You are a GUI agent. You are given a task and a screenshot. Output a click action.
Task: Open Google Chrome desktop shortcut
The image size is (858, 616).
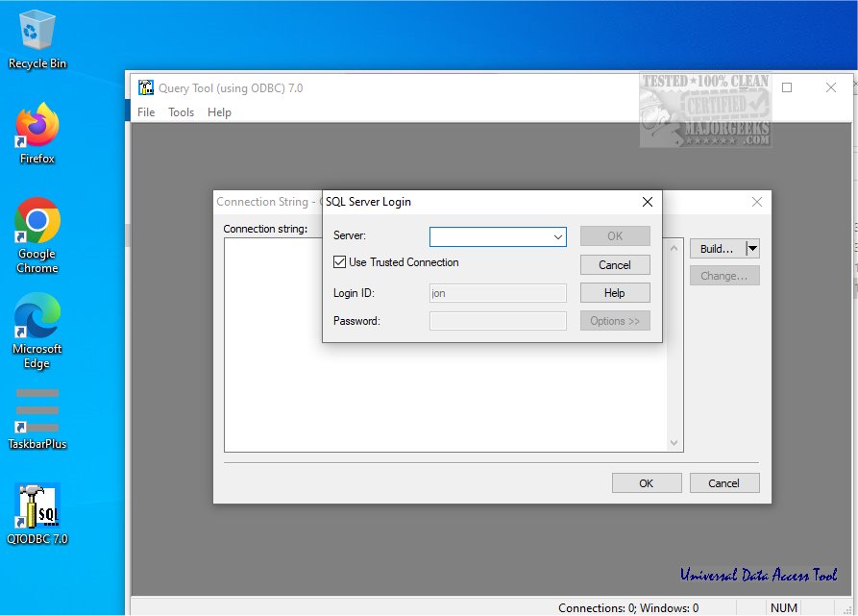(x=37, y=235)
